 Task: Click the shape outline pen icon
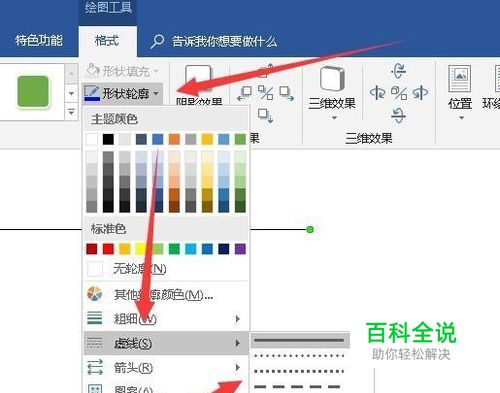click(92, 93)
